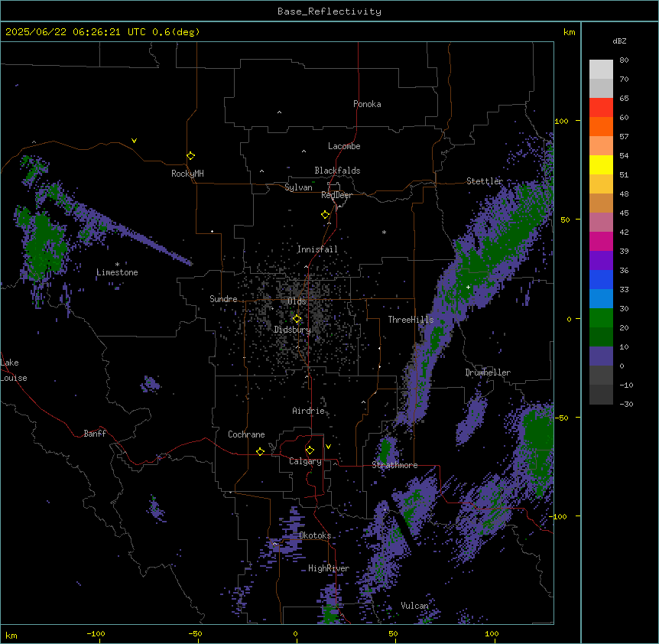This screenshot has height=644, width=659.
Task: Click the Okotoks city label
Action: [x=315, y=535]
